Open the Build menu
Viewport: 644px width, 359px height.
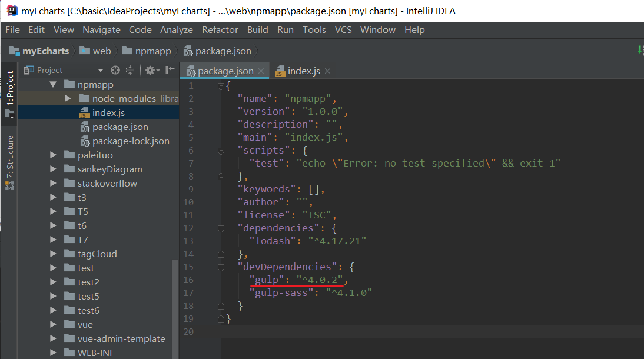tap(257, 30)
